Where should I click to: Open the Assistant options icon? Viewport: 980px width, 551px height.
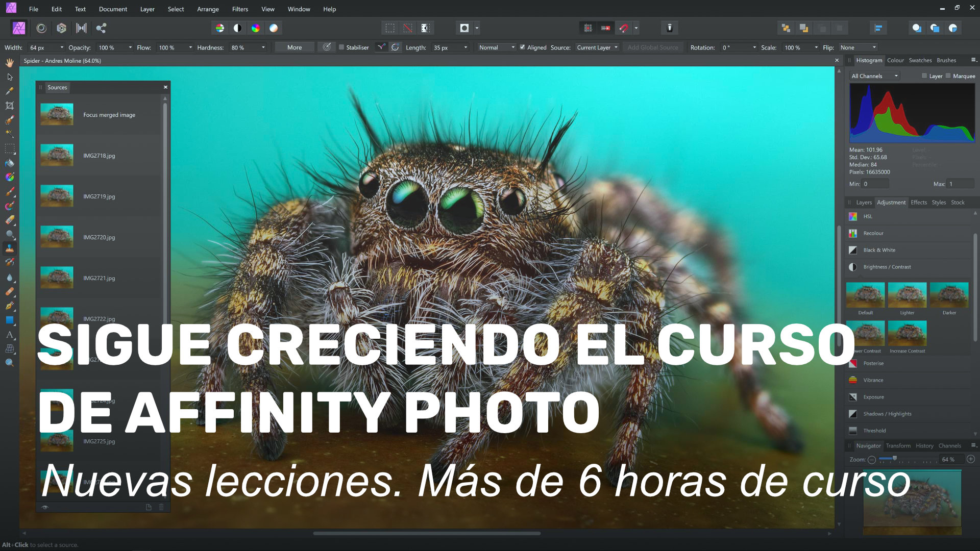coord(670,28)
